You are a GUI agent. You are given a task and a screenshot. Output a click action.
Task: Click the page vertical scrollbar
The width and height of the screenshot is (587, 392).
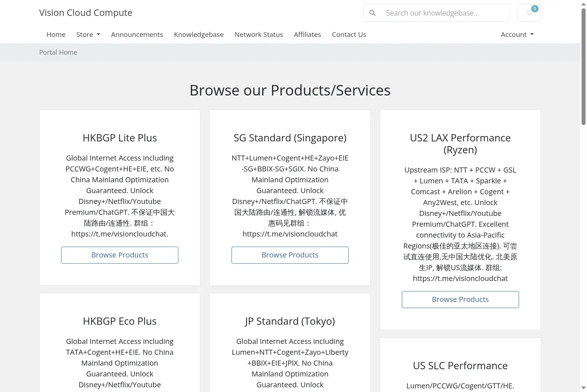click(583, 67)
